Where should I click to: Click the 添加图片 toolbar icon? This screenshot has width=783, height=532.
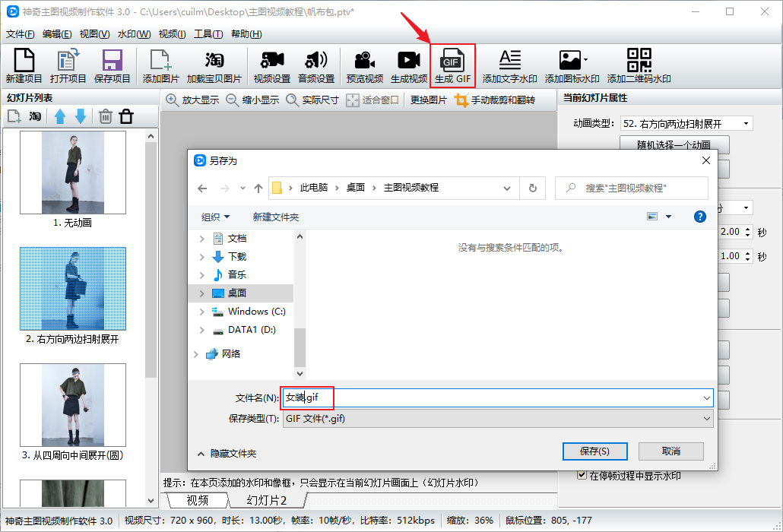click(x=160, y=65)
